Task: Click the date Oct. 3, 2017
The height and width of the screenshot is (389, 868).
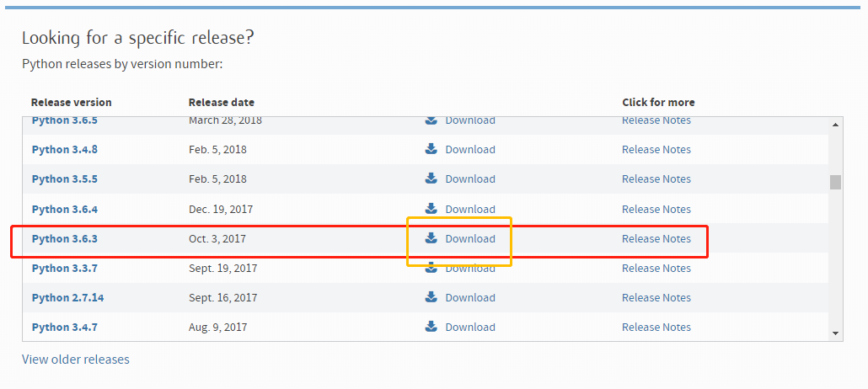Action: pos(217,239)
